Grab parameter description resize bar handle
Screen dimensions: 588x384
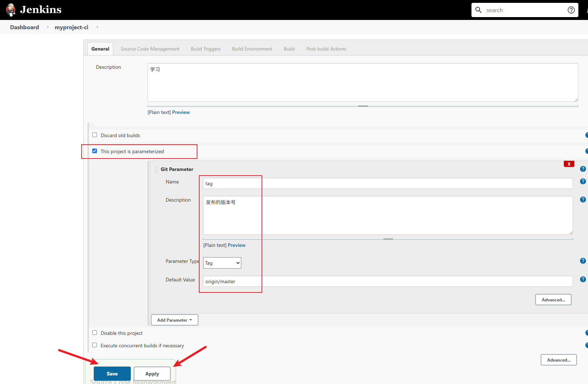(x=388, y=239)
